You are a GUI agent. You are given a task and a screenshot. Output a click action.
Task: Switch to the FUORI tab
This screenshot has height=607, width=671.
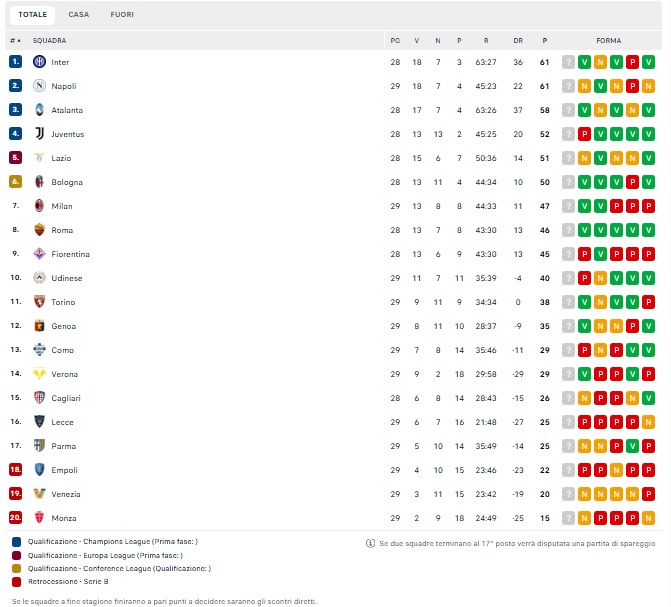122,15
